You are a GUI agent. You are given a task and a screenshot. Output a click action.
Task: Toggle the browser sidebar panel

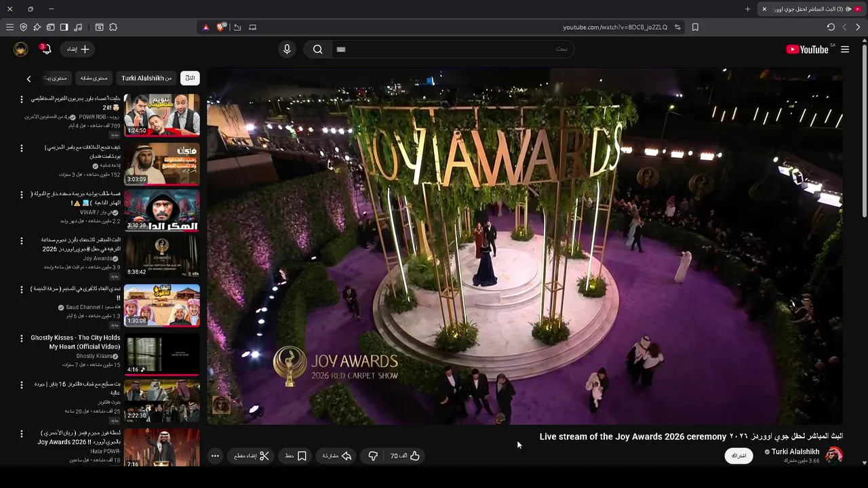[64, 27]
